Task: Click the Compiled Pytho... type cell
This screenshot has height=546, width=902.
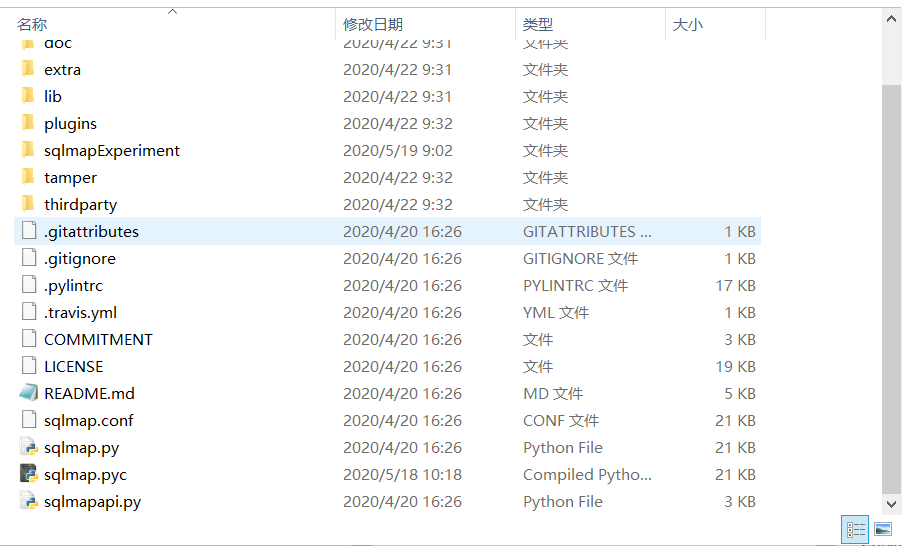Action: click(587, 475)
